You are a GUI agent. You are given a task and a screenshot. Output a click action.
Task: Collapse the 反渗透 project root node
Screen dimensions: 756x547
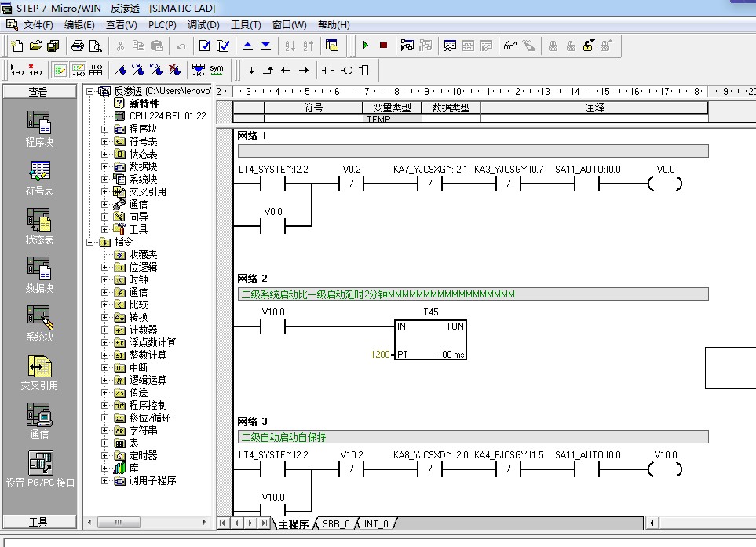tap(89, 90)
